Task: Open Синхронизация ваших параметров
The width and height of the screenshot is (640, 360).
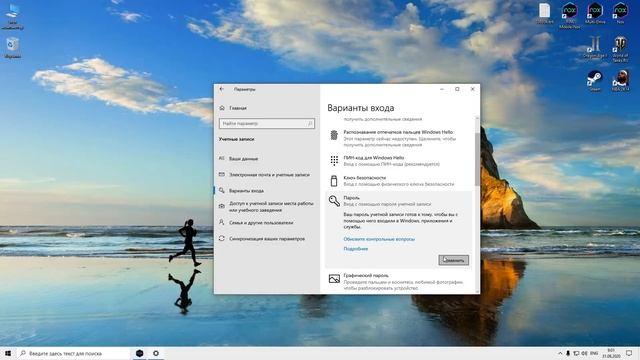Action: coord(266,239)
